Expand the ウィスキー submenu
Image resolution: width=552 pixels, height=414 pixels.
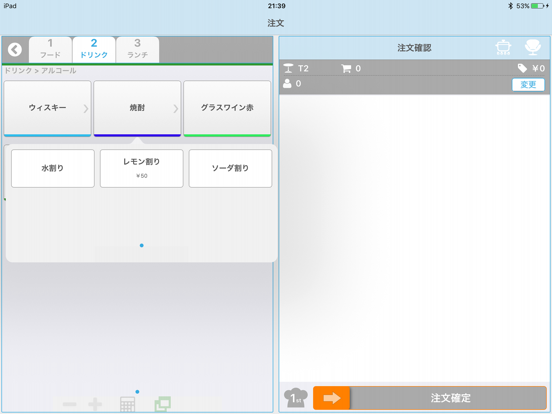point(48,108)
